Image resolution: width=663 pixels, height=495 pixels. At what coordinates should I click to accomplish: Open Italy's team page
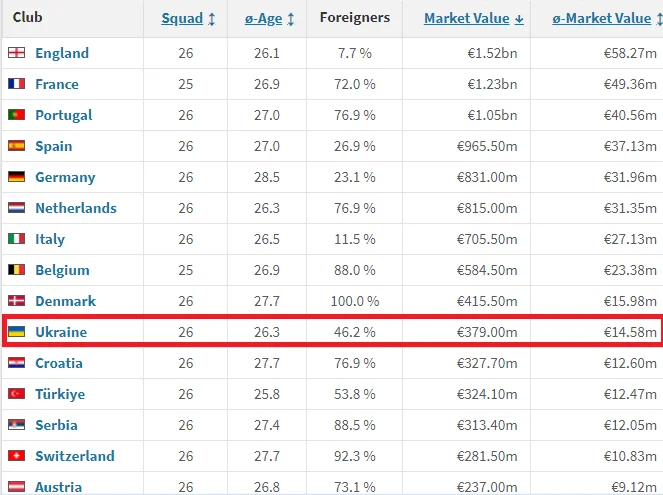pyautogui.click(x=50, y=239)
